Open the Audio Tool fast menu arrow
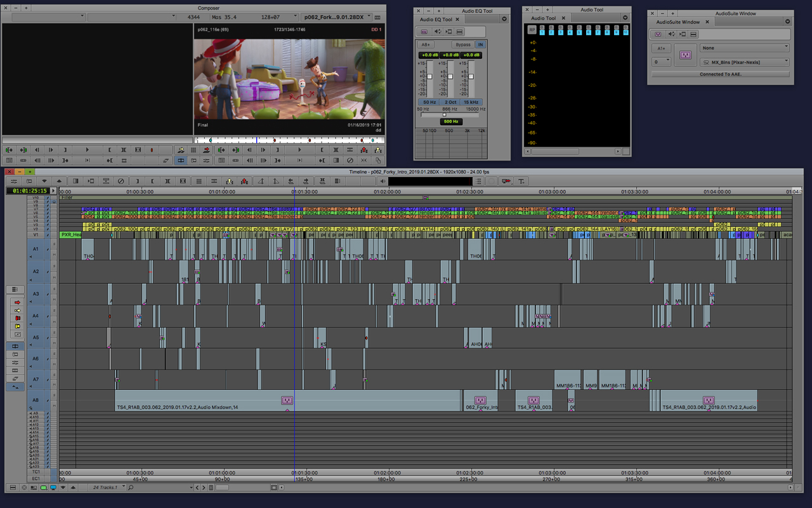The image size is (812, 508). tap(625, 18)
